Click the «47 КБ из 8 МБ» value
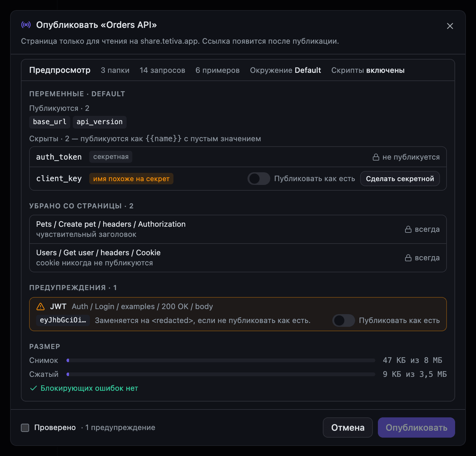476x456 pixels. coord(412,360)
